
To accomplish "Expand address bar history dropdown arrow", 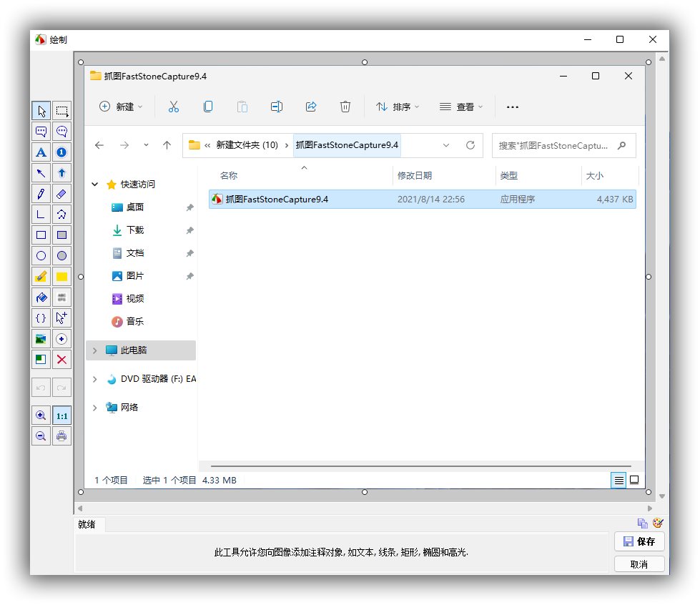I will click(x=446, y=145).
